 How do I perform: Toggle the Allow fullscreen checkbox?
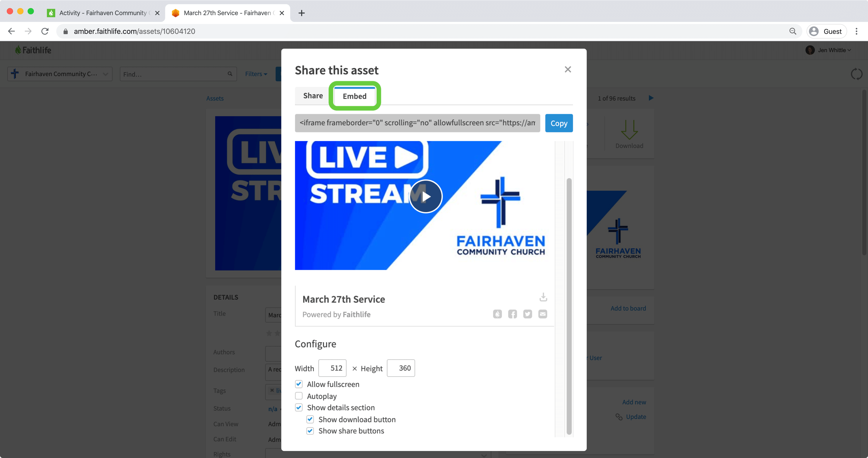click(x=299, y=384)
